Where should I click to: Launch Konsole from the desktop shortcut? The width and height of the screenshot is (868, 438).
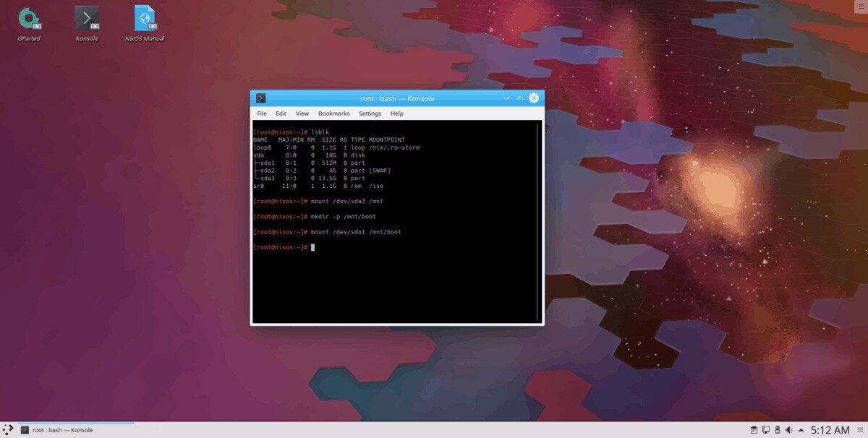tap(87, 20)
